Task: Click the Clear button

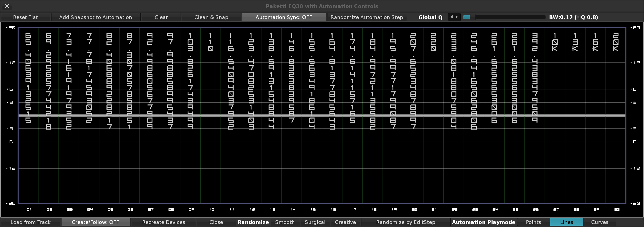Action: [161, 17]
